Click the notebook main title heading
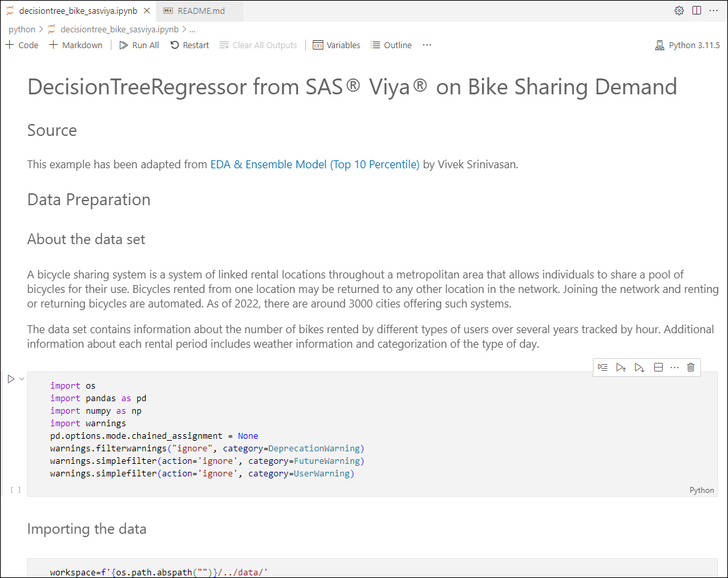Viewport: 728px width, 578px height. click(x=352, y=87)
